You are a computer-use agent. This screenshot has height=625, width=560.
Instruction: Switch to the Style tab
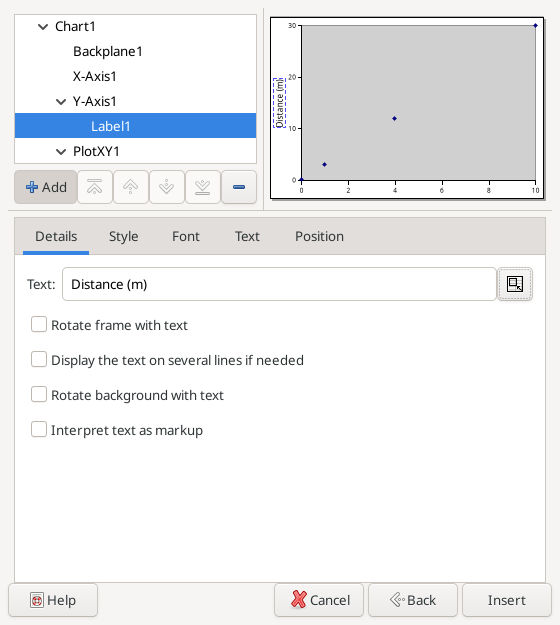(124, 236)
